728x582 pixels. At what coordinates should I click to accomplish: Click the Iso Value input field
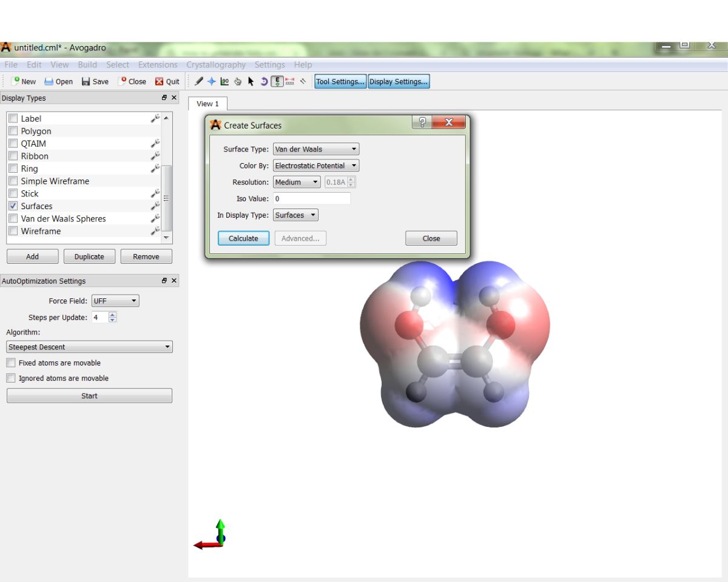(x=312, y=199)
